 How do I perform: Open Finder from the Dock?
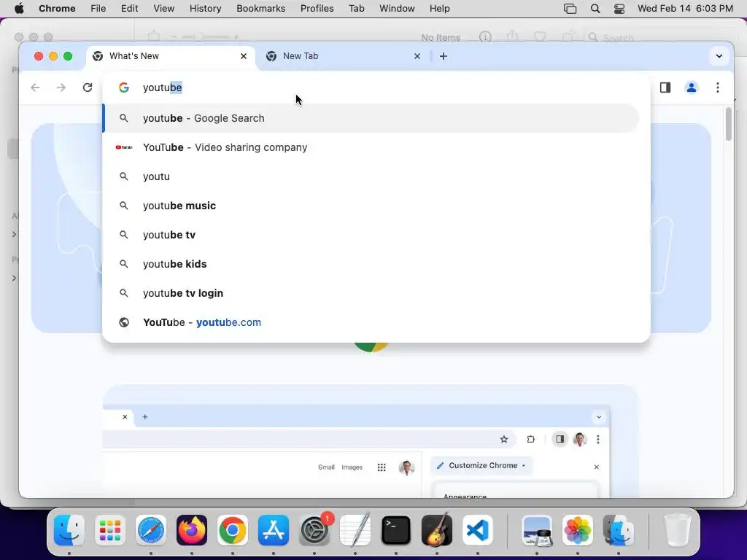click(x=69, y=530)
